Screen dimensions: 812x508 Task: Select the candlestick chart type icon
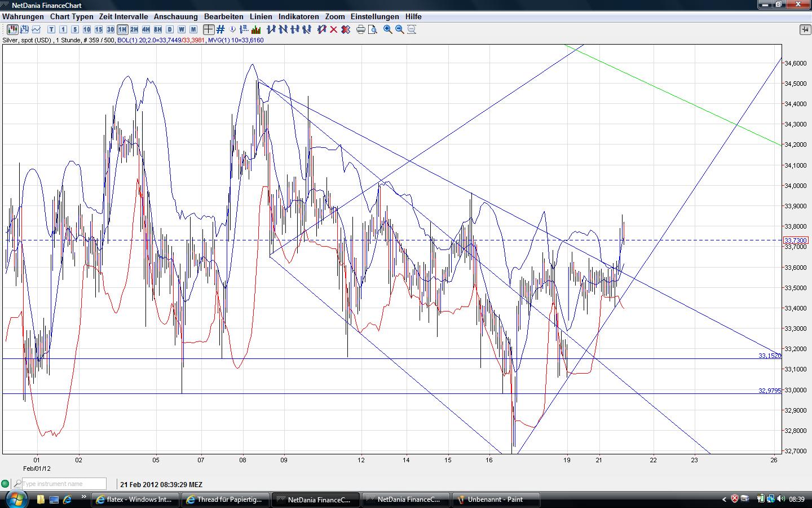[12, 29]
